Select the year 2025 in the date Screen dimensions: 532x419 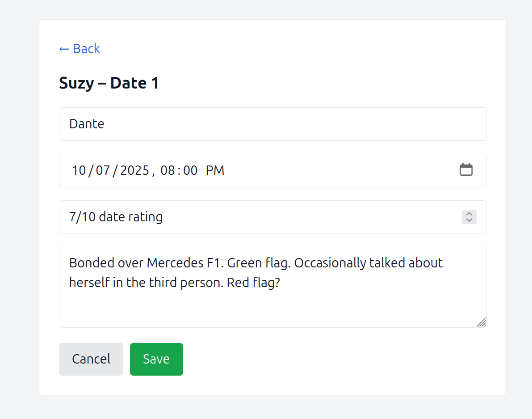click(x=134, y=170)
